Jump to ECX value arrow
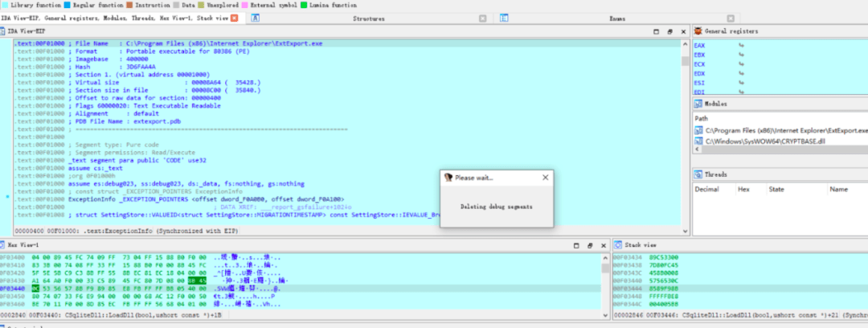This screenshot has width=868, height=328. pyautogui.click(x=741, y=64)
